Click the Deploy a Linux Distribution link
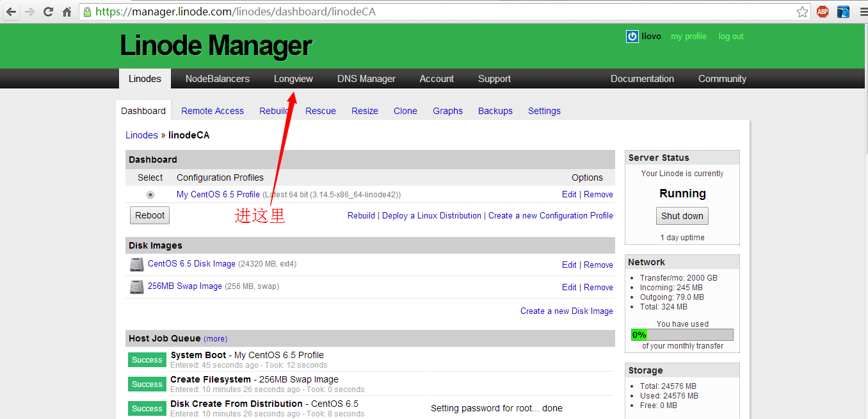Image resolution: width=868 pixels, height=419 pixels. (431, 216)
